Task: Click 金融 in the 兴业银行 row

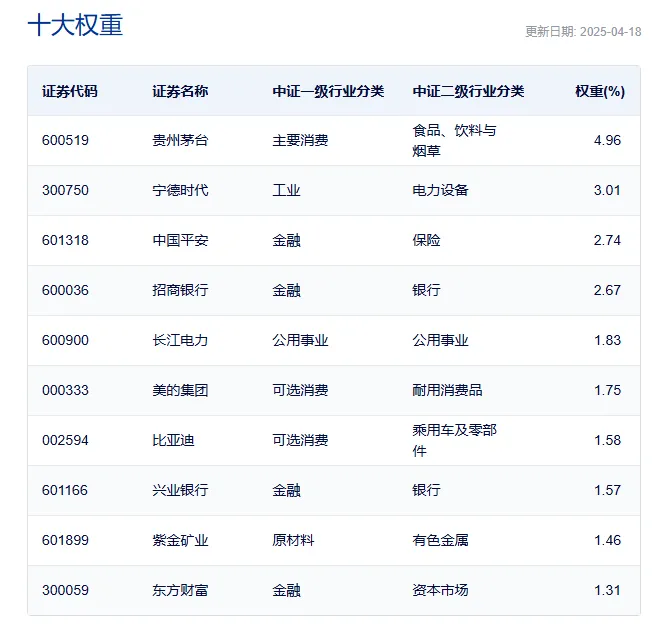Action: pyautogui.click(x=286, y=490)
